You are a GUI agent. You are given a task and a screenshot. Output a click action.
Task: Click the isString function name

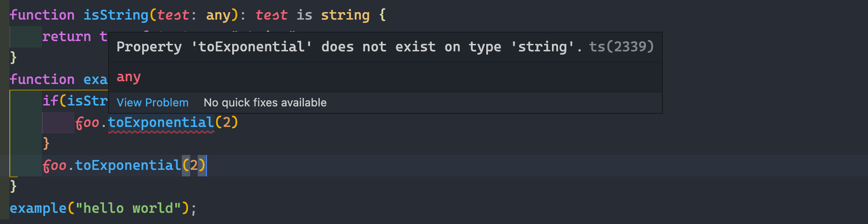[x=116, y=15]
